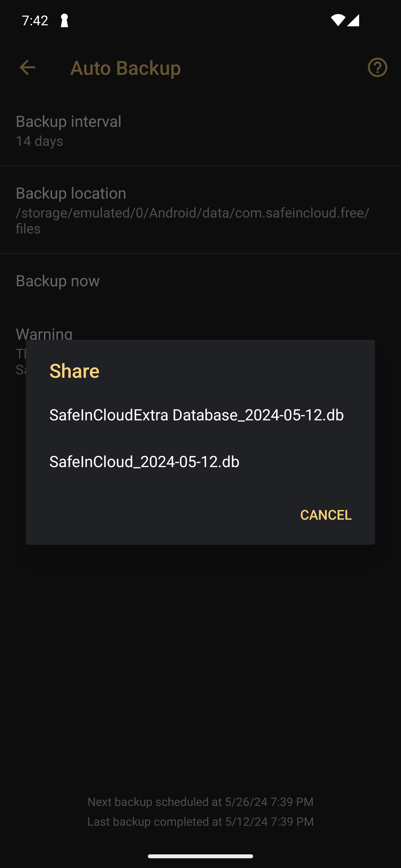Tap the cellular signal icon
This screenshot has height=868, width=401.
point(353,20)
